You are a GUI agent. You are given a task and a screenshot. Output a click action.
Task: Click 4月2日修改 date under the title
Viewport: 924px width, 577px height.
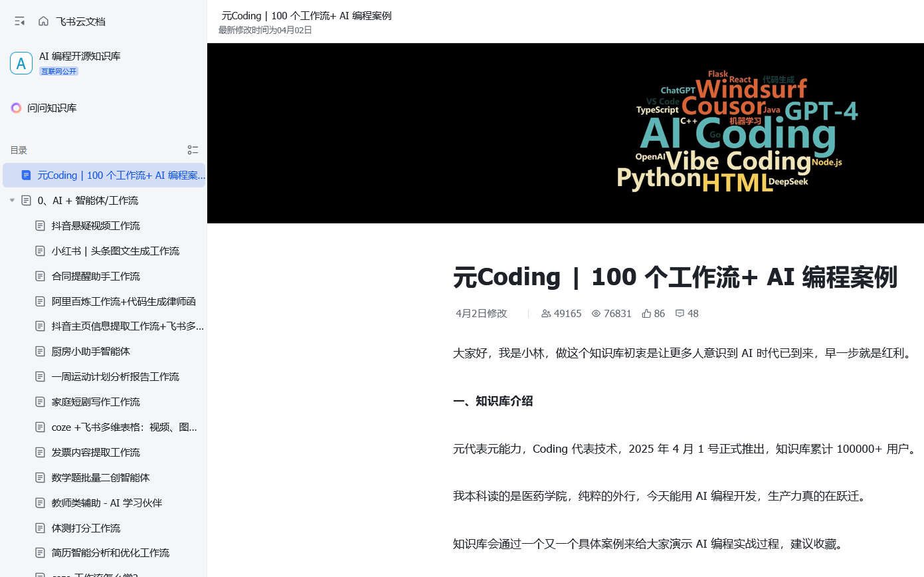[481, 314]
